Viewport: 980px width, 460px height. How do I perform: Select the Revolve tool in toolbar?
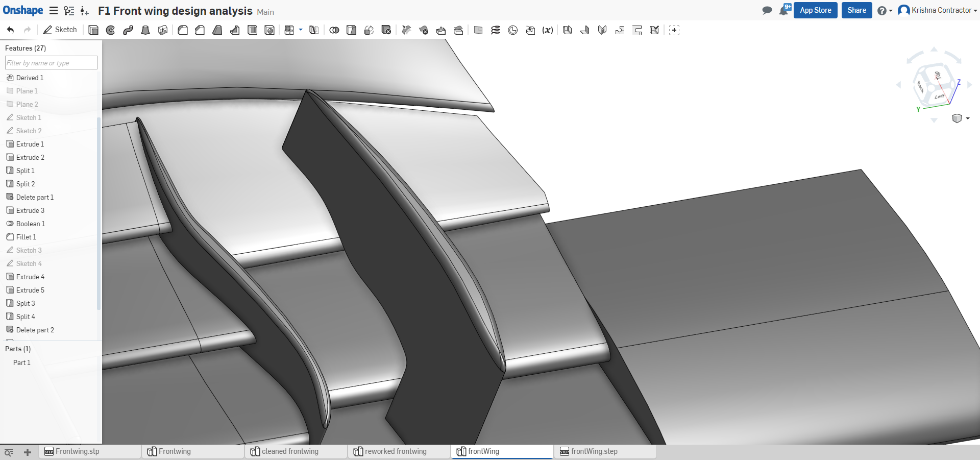(x=111, y=30)
